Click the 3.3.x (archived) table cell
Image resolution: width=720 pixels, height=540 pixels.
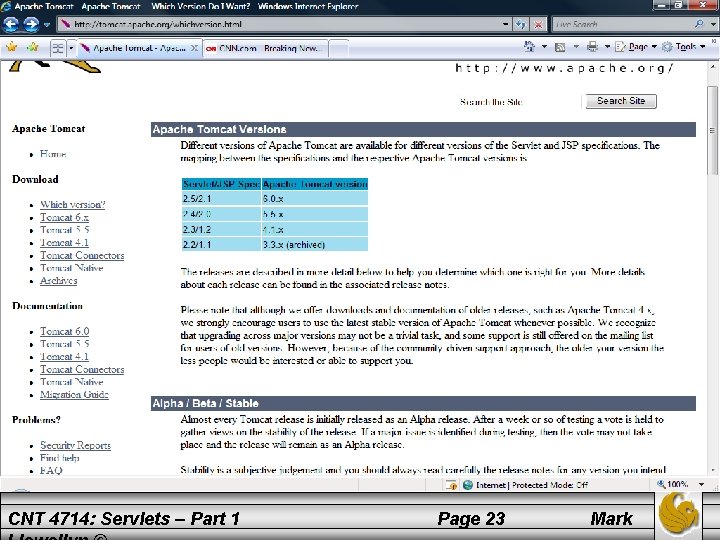315,244
